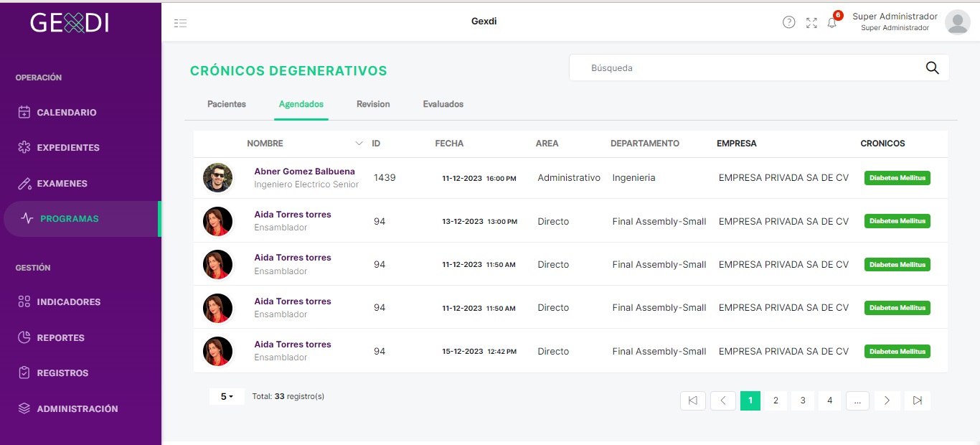Open Examenes from the sidebar
This screenshot has height=445, width=980.
coord(62,184)
